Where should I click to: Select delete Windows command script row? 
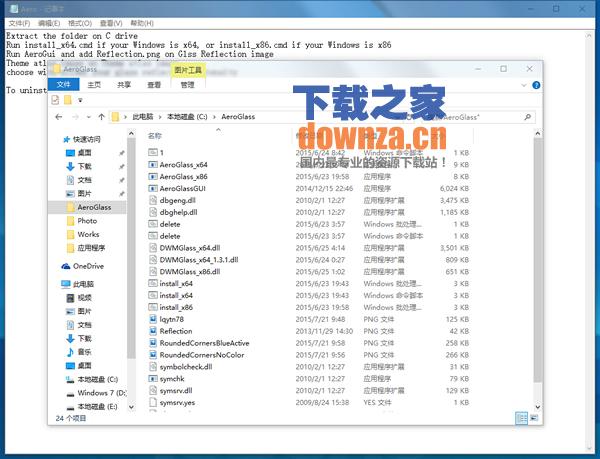(x=308, y=236)
